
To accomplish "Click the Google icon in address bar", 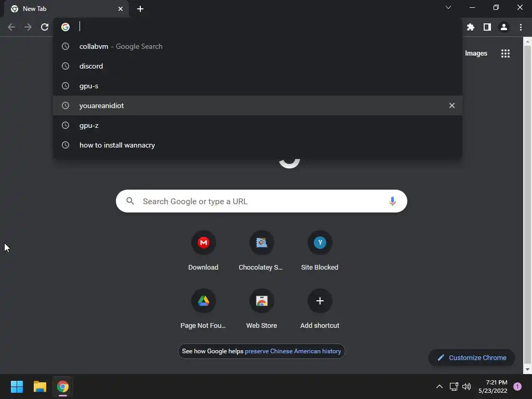I will (x=65, y=27).
